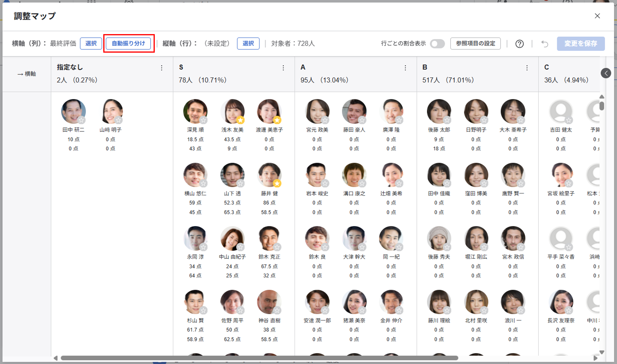Open the help question mark icon
Viewport: 617px width, 364px height.
coord(519,44)
